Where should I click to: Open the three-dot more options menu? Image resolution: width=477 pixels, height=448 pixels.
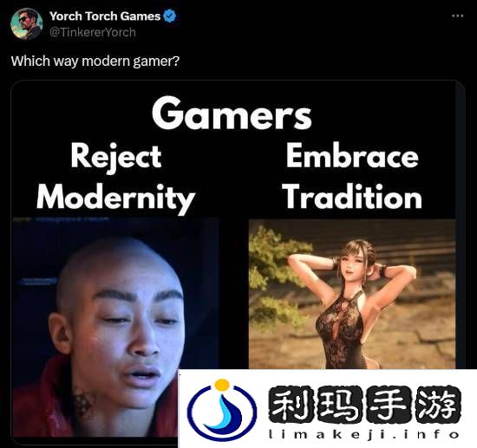coord(458,16)
